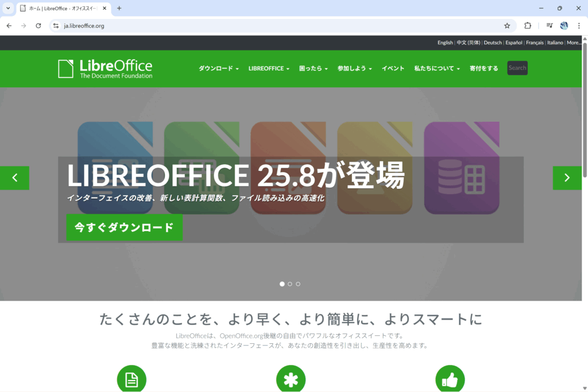Click the green thumbs-up circle icon
The height and width of the screenshot is (392, 588).
tap(450, 379)
